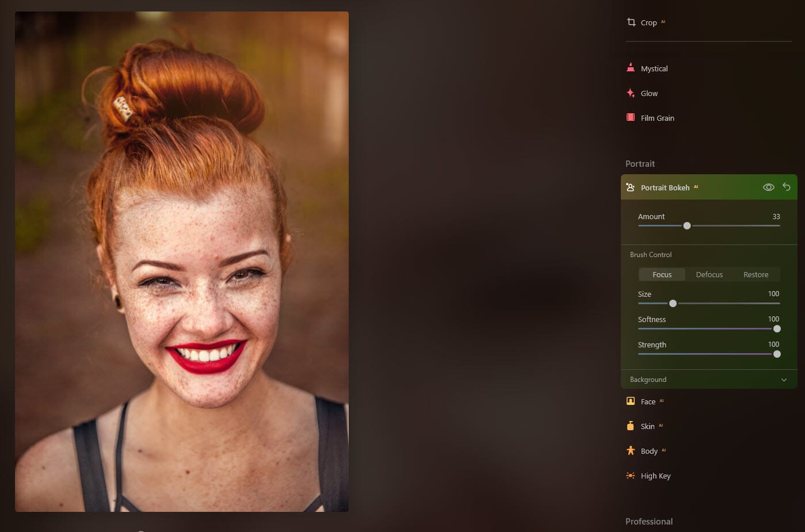This screenshot has height=532, width=805.
Task: Expand the Background section chevron
Action: (784, 380)
